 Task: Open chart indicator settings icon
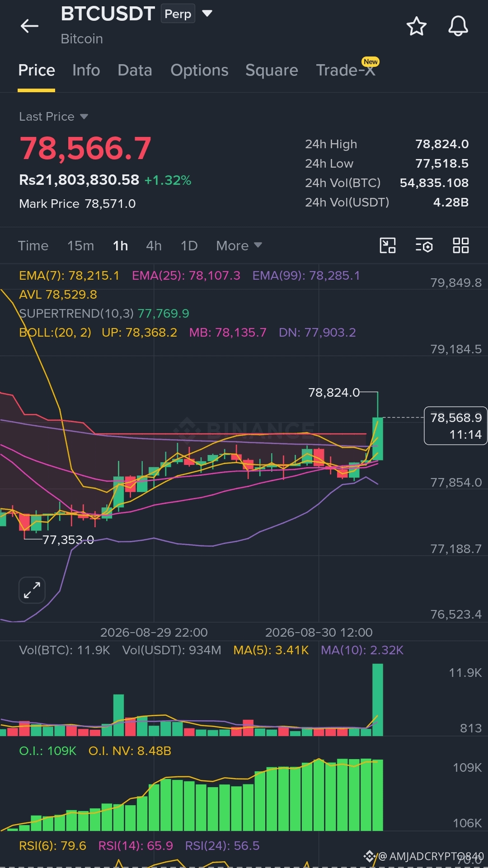pyautogui.click(x=424, y=245)
